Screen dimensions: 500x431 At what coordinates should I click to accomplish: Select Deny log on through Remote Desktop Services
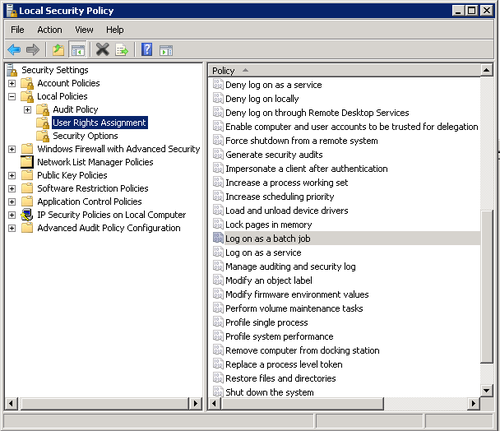pos(317,113)
